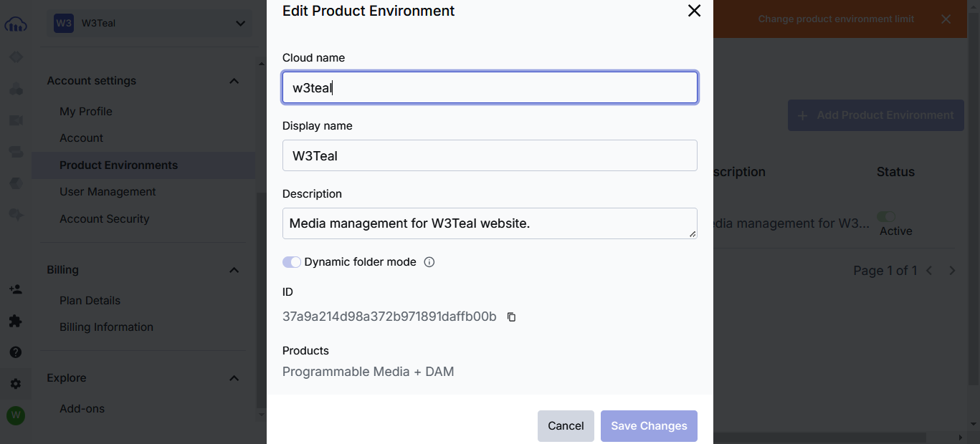The image size is (980, 444).
Task: Toggle Dynamic folder mode switch
Action: coord(292,262)
